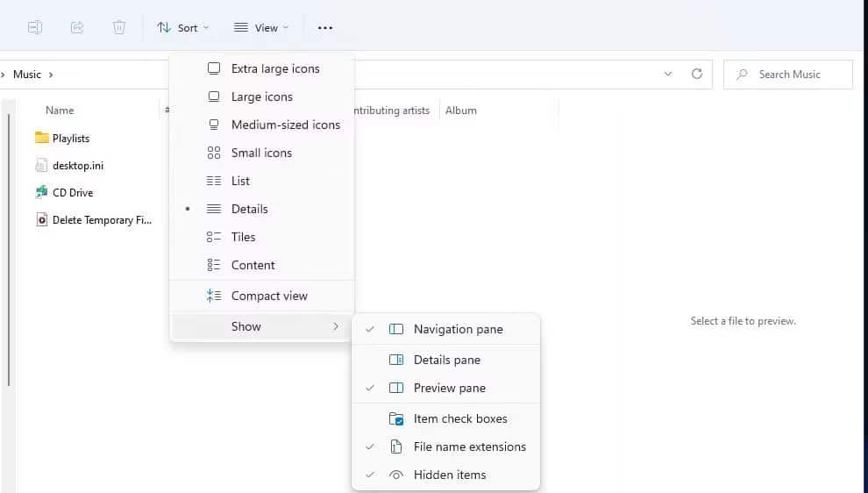Sort by the Contributing artists column header
The height and width of the screenshot is (493, 868).
(x=392, y=111)
